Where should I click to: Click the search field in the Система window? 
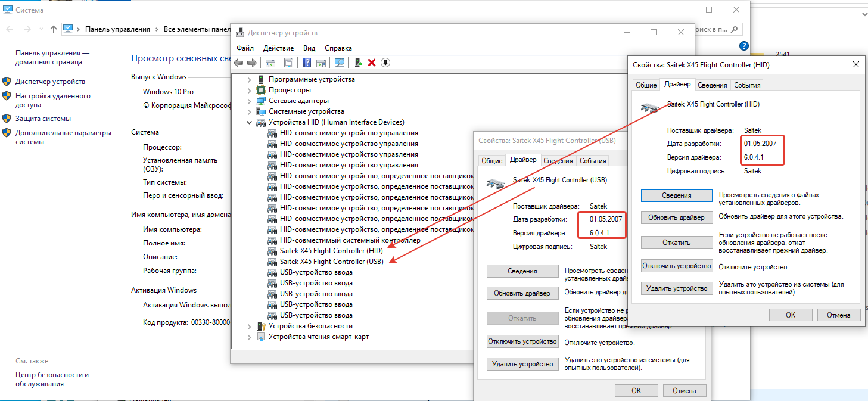(719, 29)
